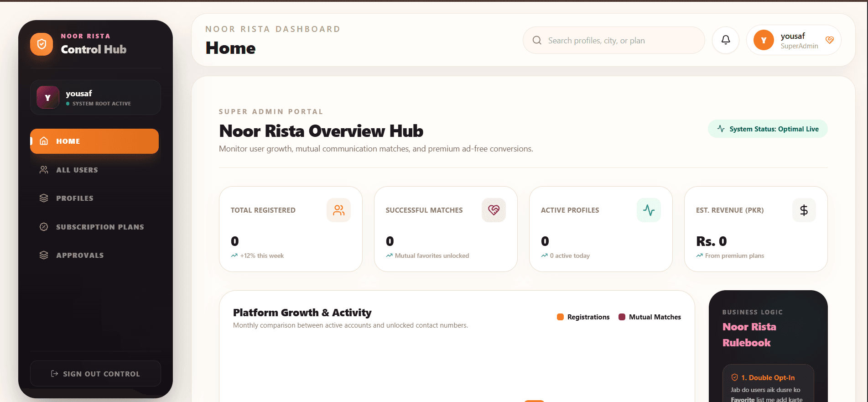Click Noor Rista Rulebook title
The width and height of the screenshot is (868, 402).
coord(749,334)
